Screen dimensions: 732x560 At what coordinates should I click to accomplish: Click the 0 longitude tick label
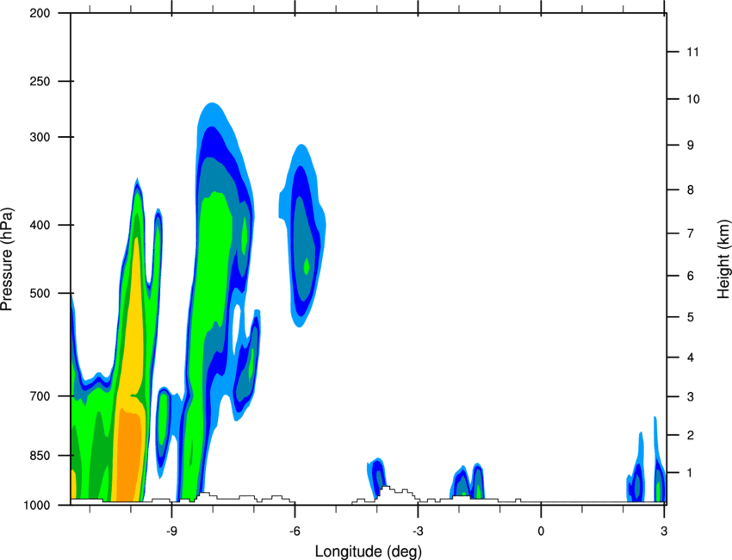coord(541,531)
